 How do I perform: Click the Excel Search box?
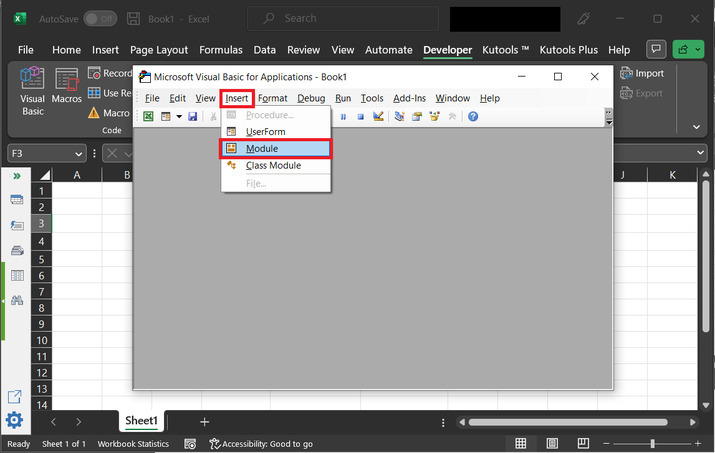342,19
